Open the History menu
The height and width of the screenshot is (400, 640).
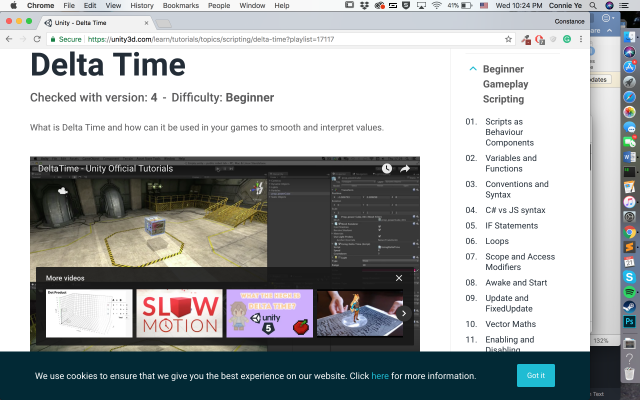click(x=142, y=5)
